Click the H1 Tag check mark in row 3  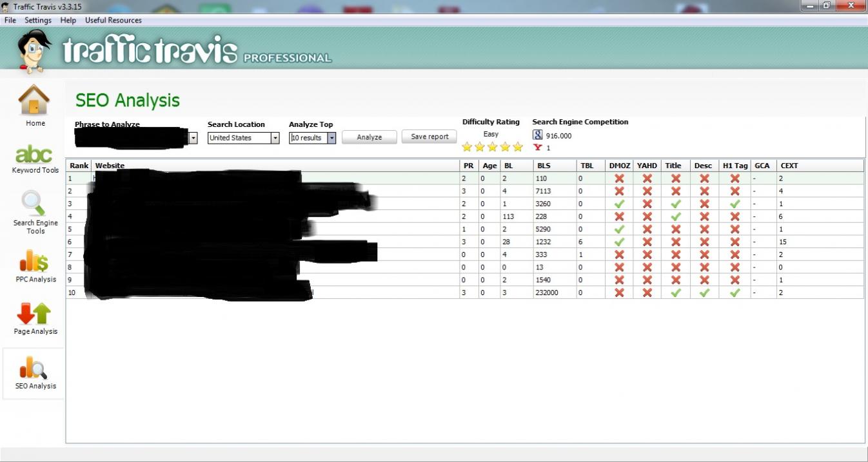(x=735, y=204)
